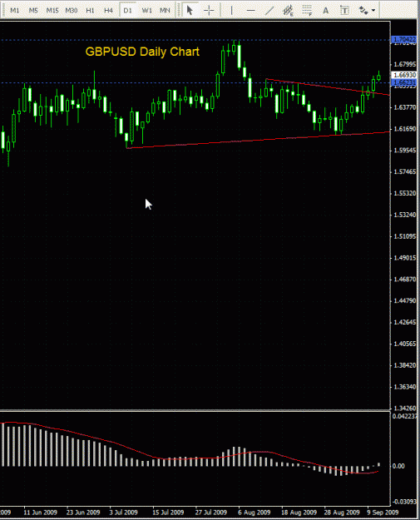The width and height of the screenshot is (420, 520).
Task: Click the 27 Jul 2009 date label
Action: click(x=211, y=513)
